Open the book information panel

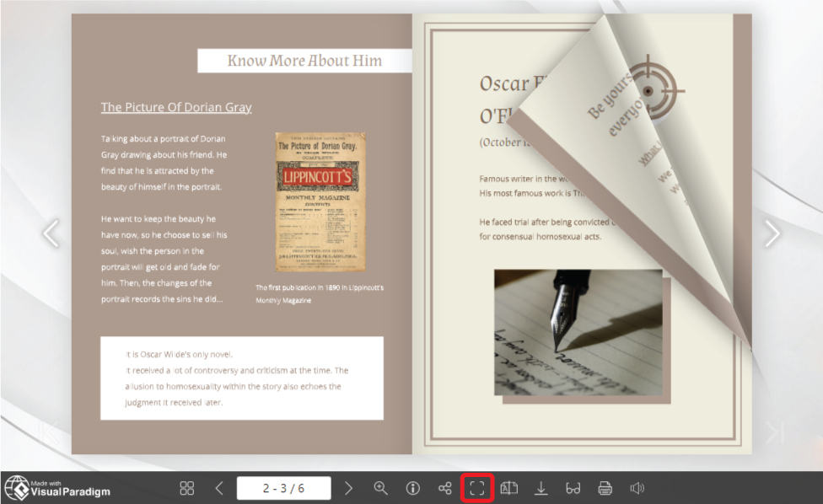(412, 488)
